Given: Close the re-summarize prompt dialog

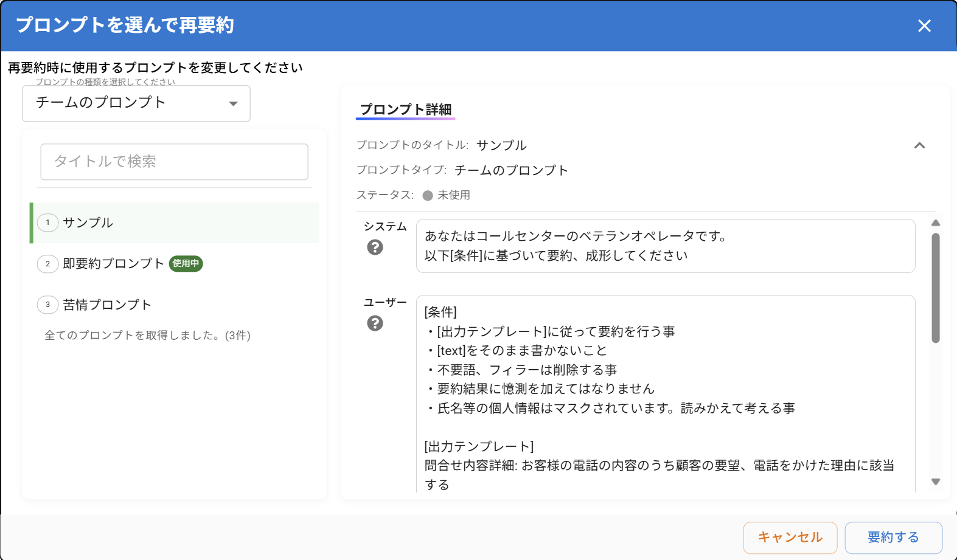Looking at the screenshot, I should [x=924, y=26].
